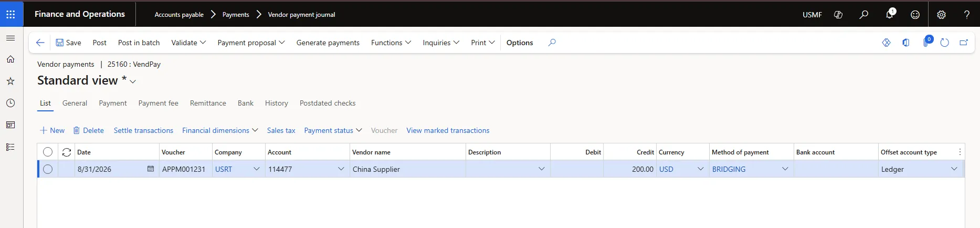Open Copilot icon in top bar
The width and height of the screenshot is (980, 228).
838,15
